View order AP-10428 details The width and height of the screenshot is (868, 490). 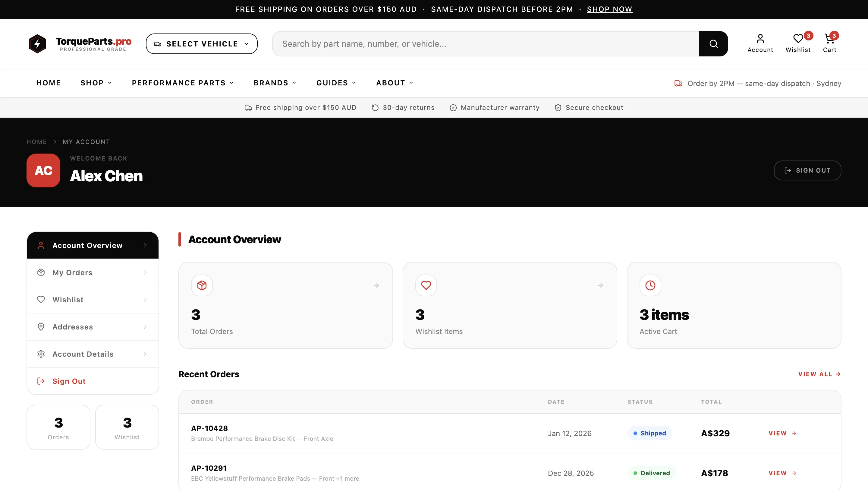(x=782, y=433)
